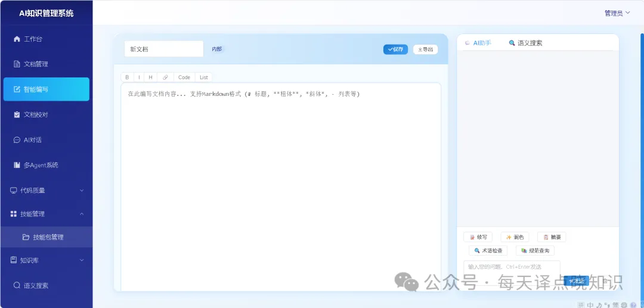
Task: Expand the 知识库 menu chevron
Action: [x=81, y=260]
